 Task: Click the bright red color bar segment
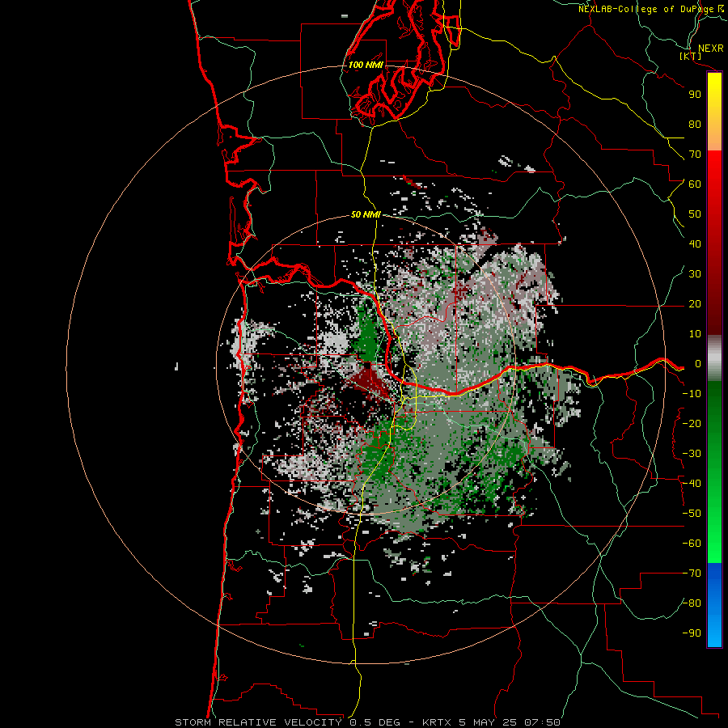(714, 168)
